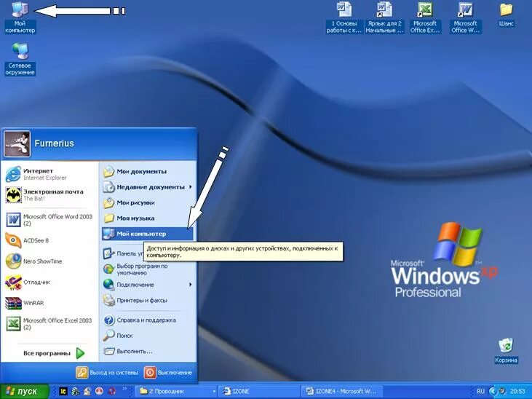
Task: Launch Nero ShowTime from Start menu
Action: tap(50, 261)
